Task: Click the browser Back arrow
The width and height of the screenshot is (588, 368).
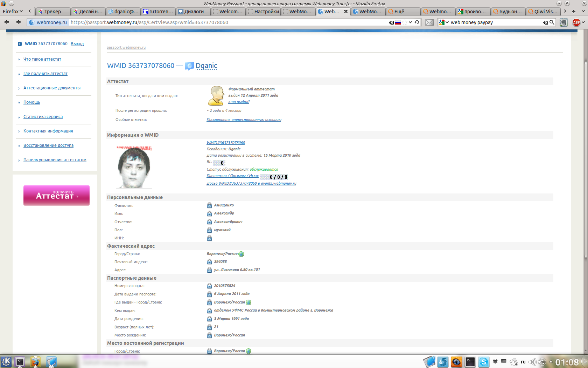Action: tap(6, 22)
